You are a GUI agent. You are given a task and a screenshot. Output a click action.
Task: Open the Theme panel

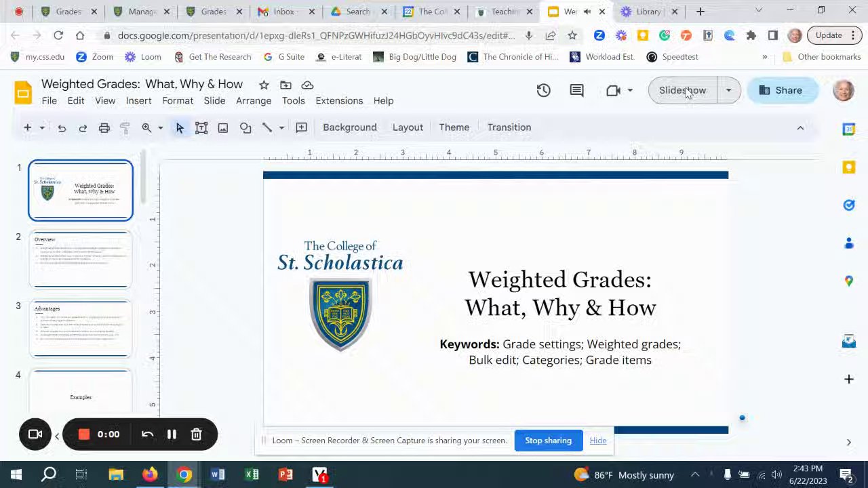tap(454, 127)
